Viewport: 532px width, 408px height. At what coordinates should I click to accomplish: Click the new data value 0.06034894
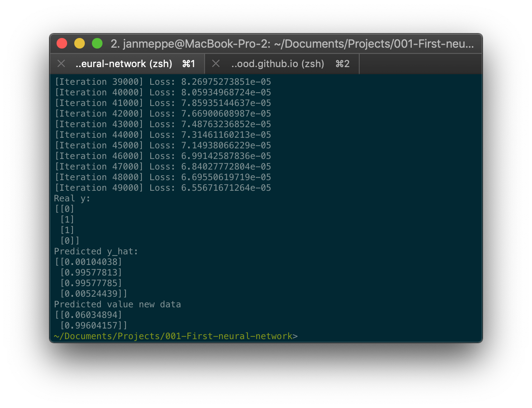point(91,315)
